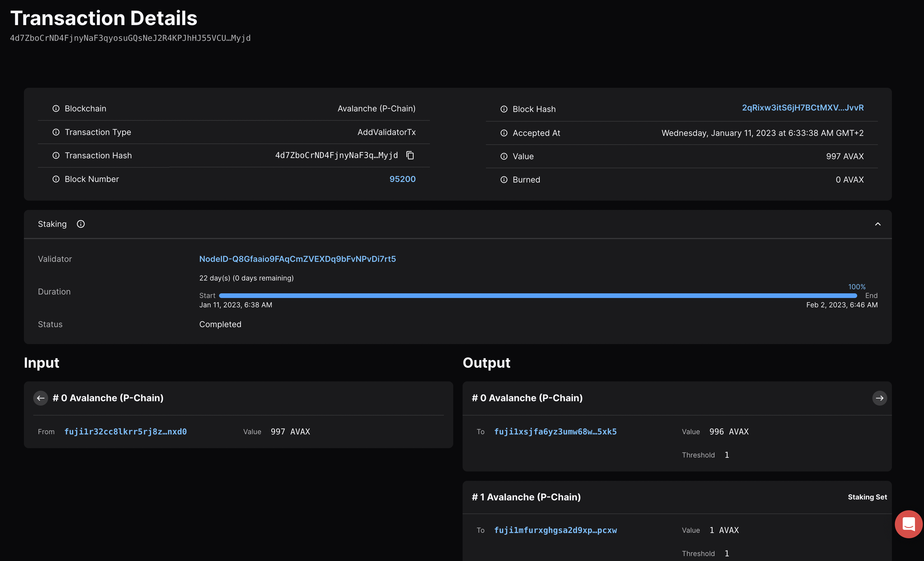Open the chat support bubble
The image size is (924, 561).
point(908,524)
